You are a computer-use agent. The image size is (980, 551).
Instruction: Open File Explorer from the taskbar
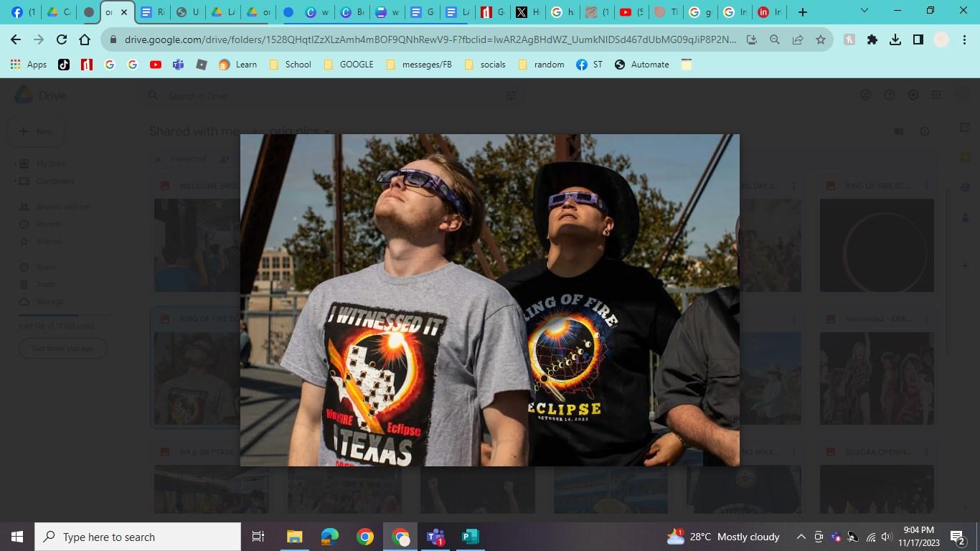pos(294,537)
